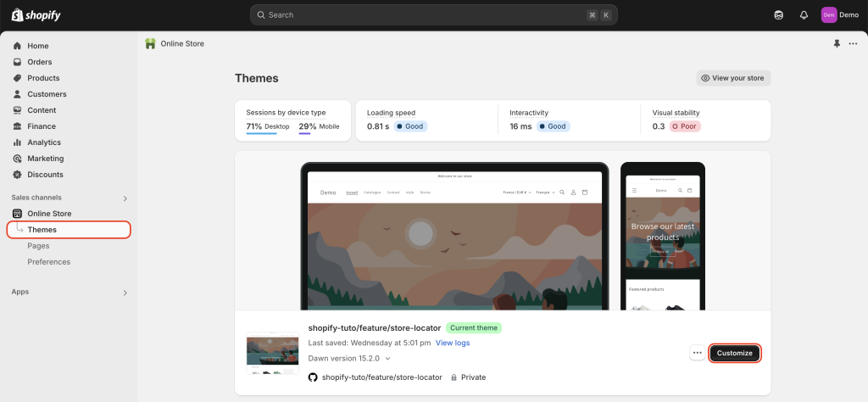Go to Orders page

[40, 62]
